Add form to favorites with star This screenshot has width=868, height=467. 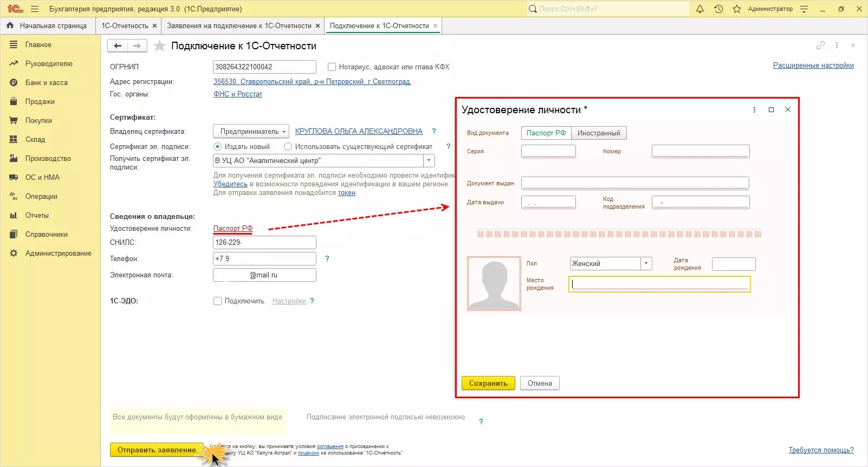[x=159, y=46]
